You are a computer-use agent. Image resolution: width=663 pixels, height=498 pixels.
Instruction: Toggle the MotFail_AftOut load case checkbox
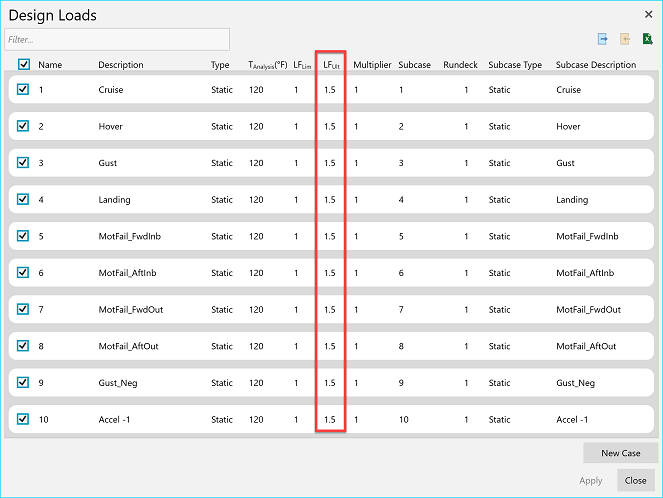(23, 346)
